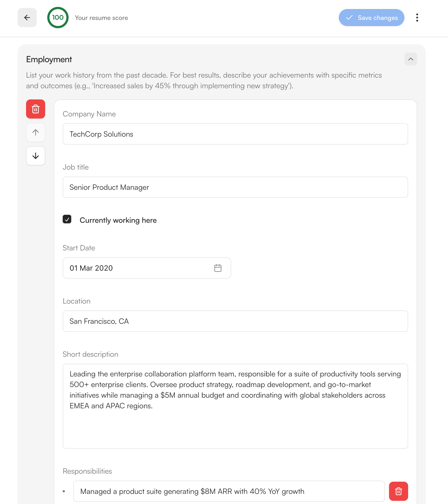Click the resume score 100 circle
448x504 pixels.
coord(58,18)
